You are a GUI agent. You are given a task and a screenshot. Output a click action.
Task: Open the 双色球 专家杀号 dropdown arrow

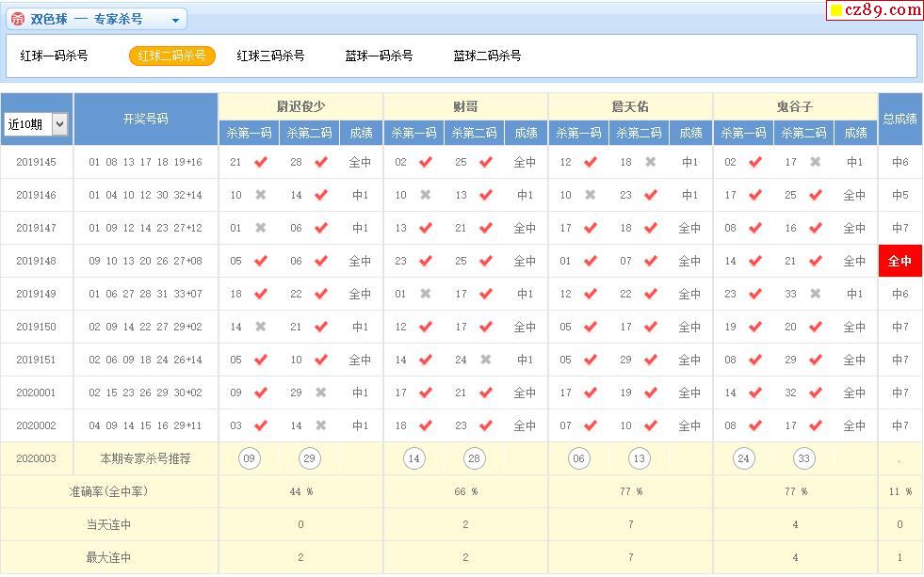coord(175,20)
